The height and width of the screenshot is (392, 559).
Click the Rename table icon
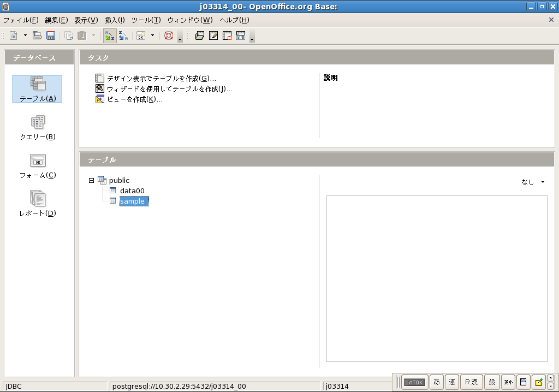[241, 35]
